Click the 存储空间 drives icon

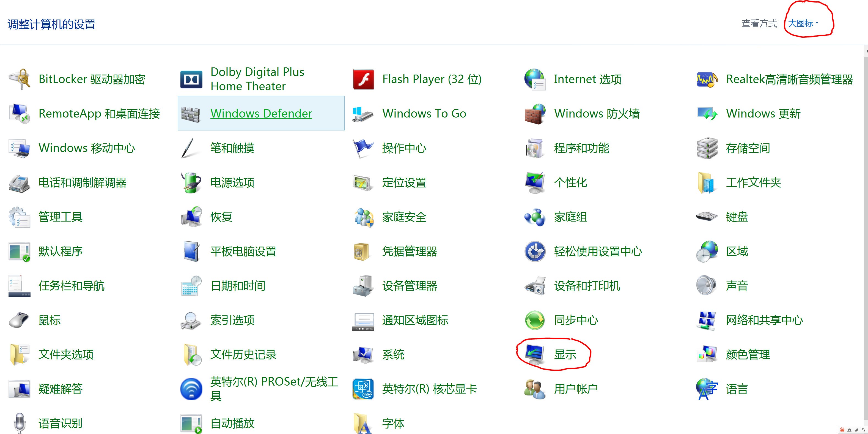tap(707, 148)
